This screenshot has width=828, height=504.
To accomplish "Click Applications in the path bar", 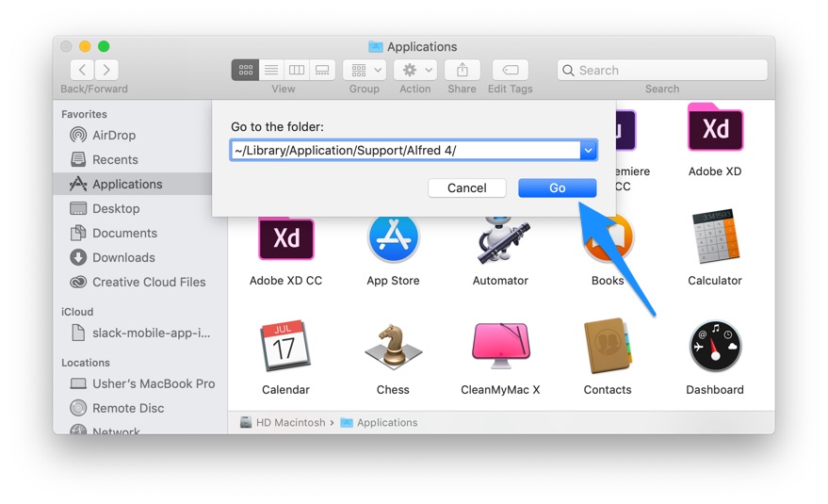I will [x=387, y=423].
